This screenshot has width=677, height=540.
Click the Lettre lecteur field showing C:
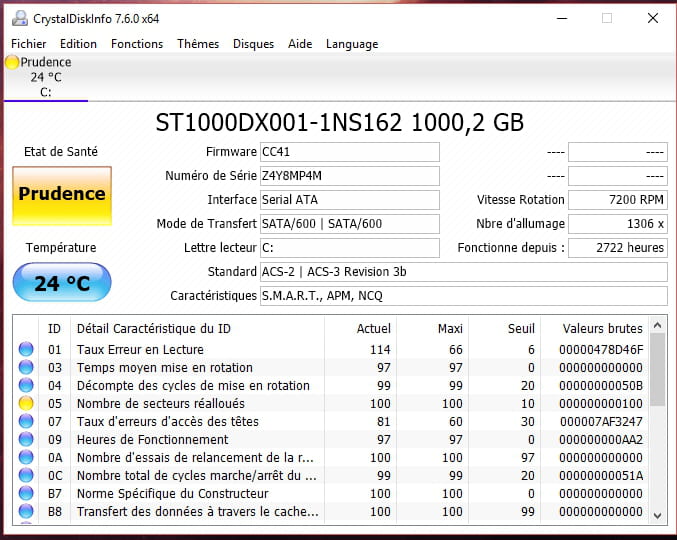click(350, 248)
